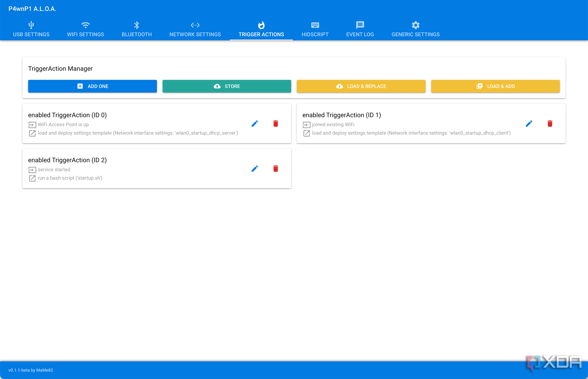Click the 'service started' trigger text

tap(54, 170)
